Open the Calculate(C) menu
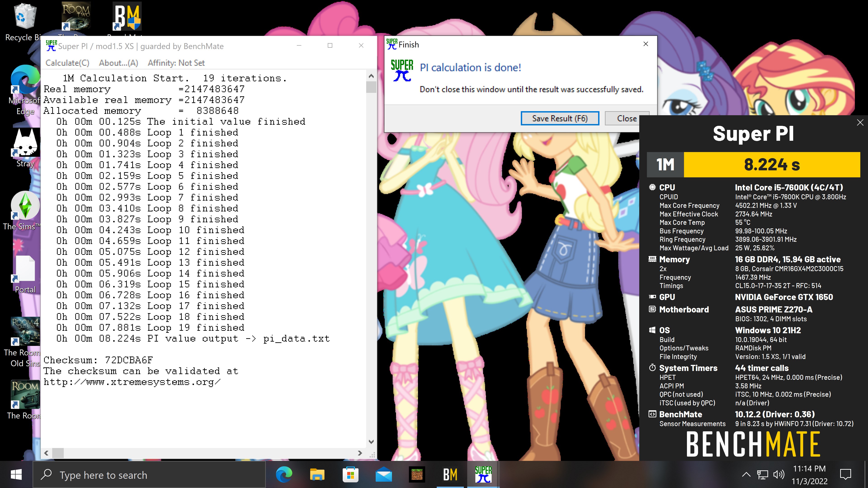 [x=67, y=63]
